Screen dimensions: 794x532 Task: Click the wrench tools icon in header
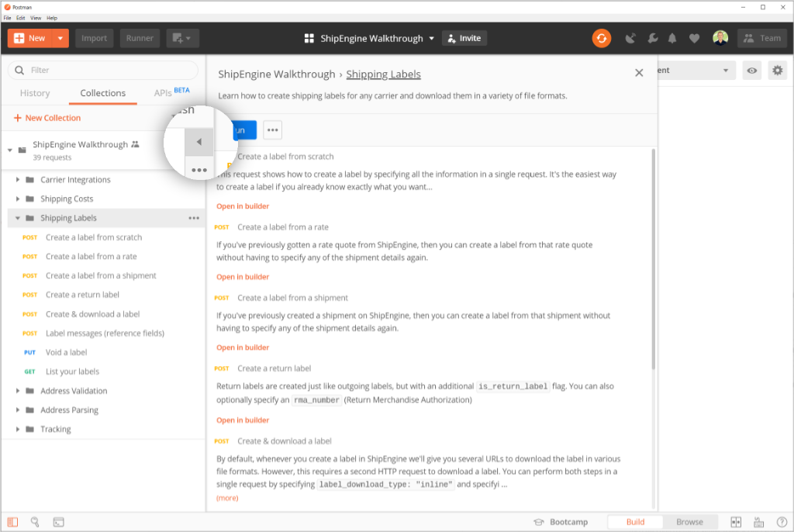pos(652,38)
